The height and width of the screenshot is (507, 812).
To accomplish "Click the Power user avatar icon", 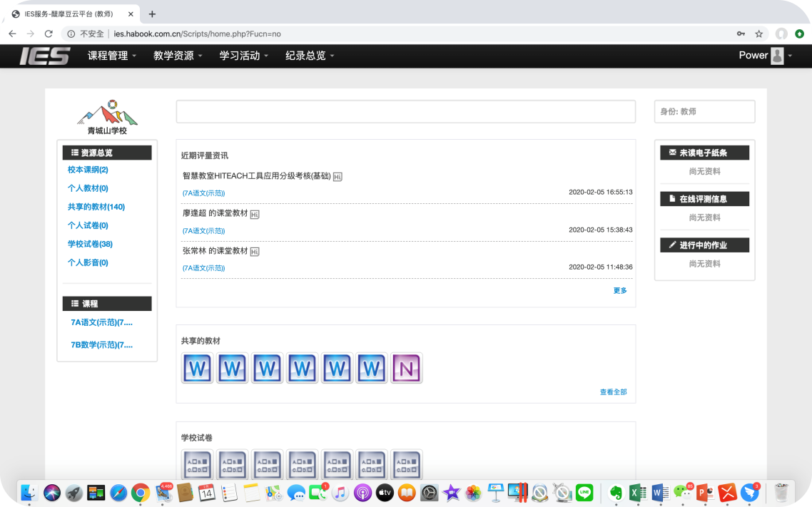I will 777,56.
